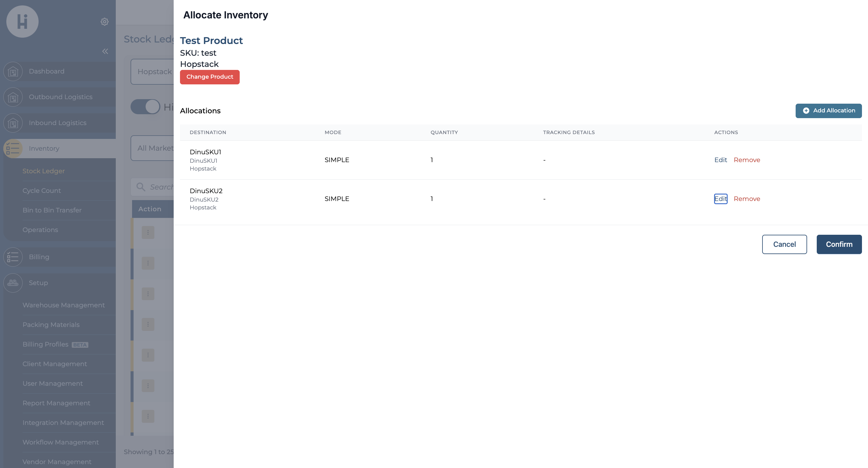Collapse the sidebar with double-chevron icon

105,51
